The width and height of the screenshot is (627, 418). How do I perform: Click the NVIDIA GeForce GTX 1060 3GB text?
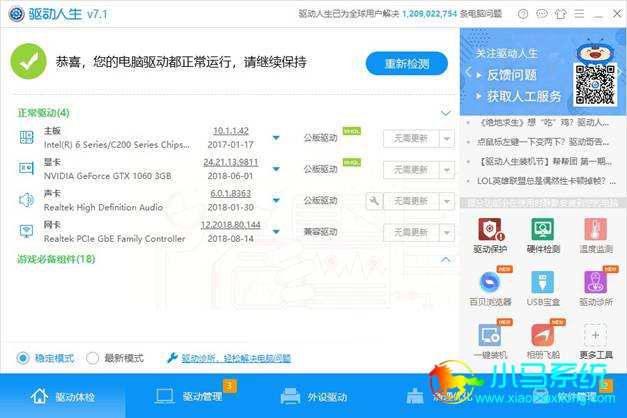point(108,176)
